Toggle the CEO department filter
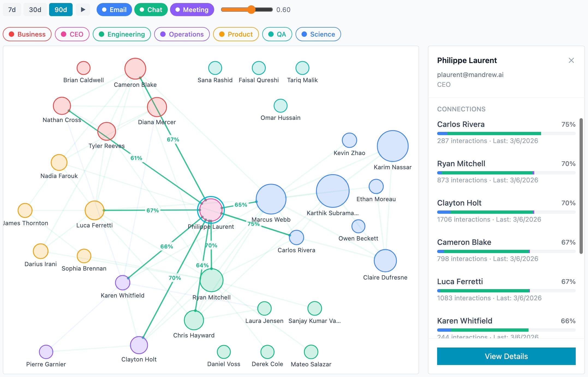Viewport: 588px width, 377px height. click(x=72, y=34)
